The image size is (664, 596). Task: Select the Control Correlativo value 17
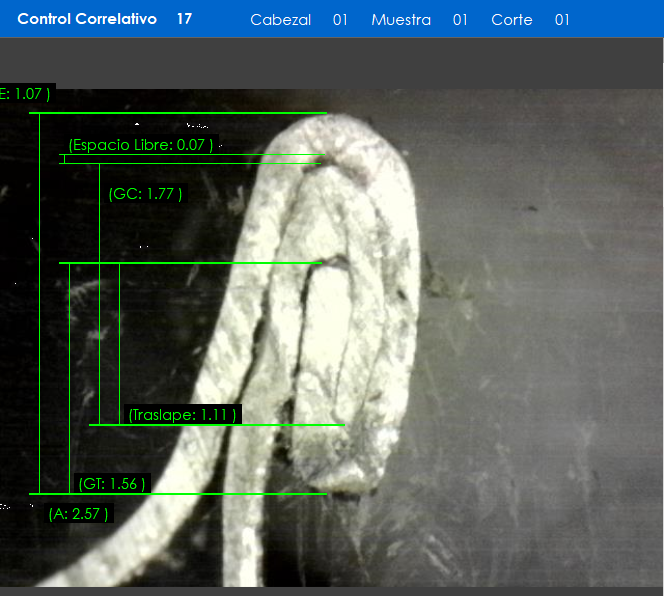tap(184, 19)
